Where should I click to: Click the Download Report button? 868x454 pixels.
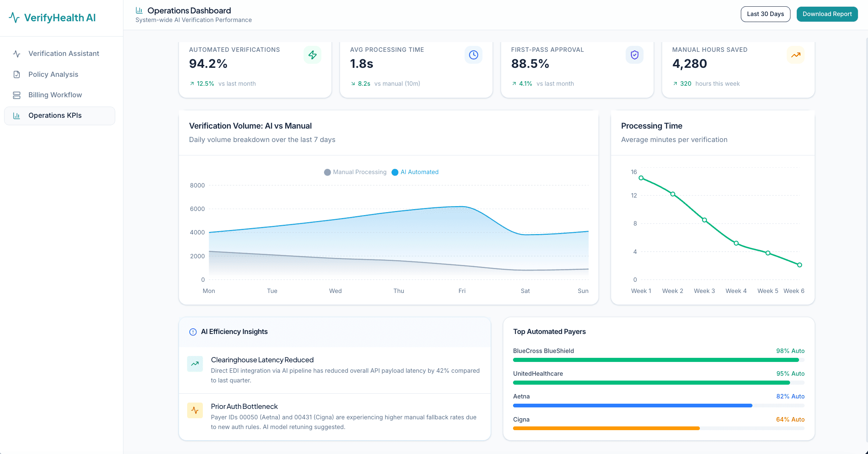click(x=827, y=14)
